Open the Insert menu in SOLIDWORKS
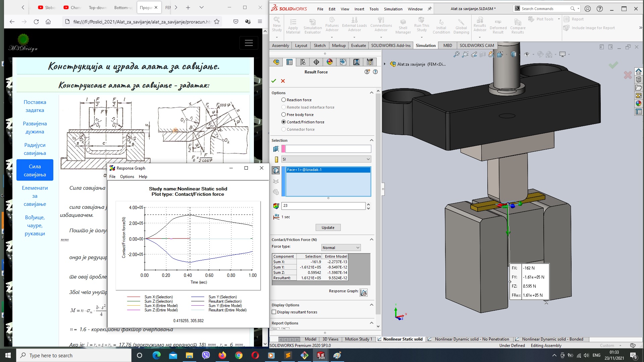The width and height of the screenshot is (644, 362). 359,9
